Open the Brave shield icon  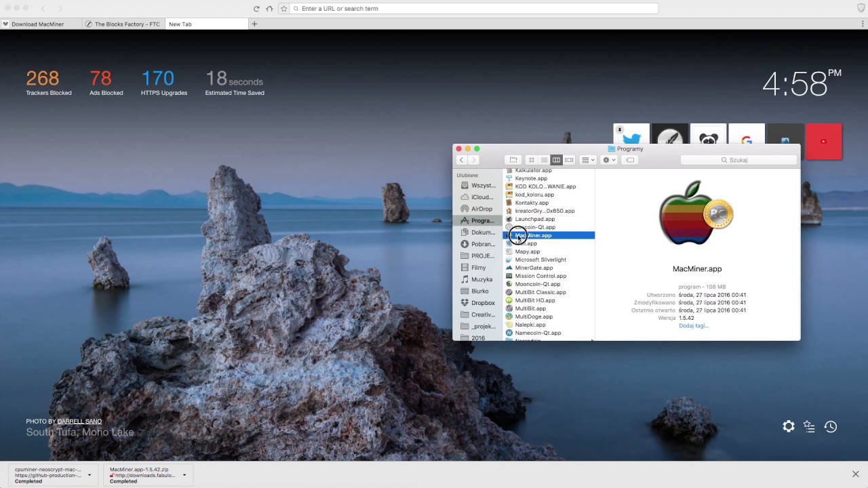click(861, 8)
